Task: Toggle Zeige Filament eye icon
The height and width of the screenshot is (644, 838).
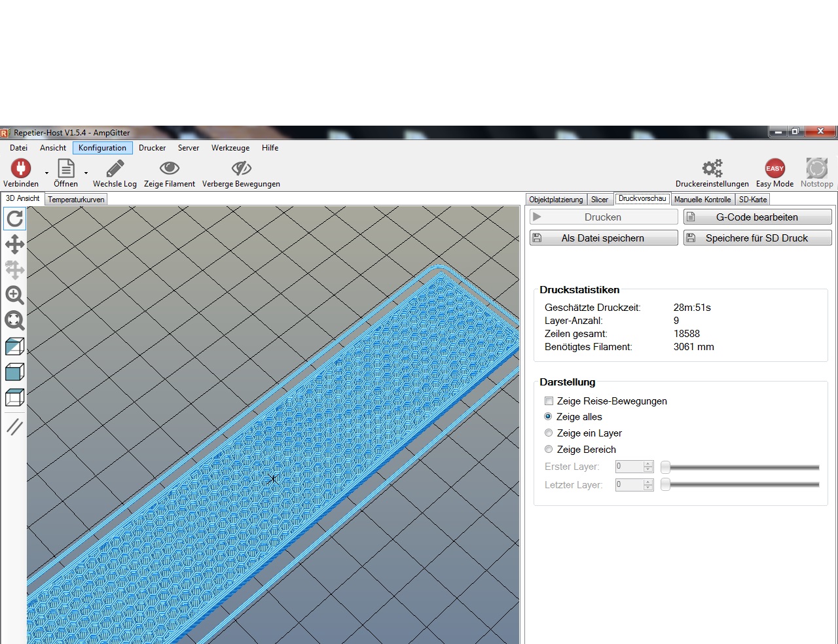Action: coord(170,168)
